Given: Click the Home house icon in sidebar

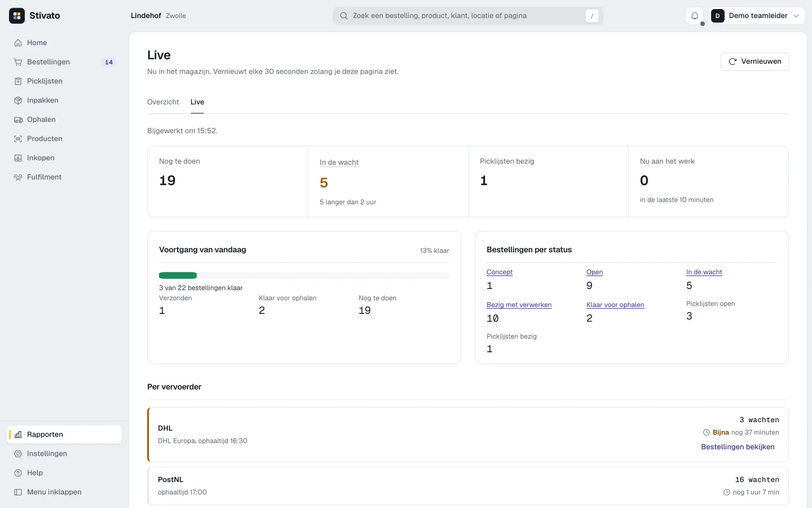Looking at the screenshot, I should (18, 43).
